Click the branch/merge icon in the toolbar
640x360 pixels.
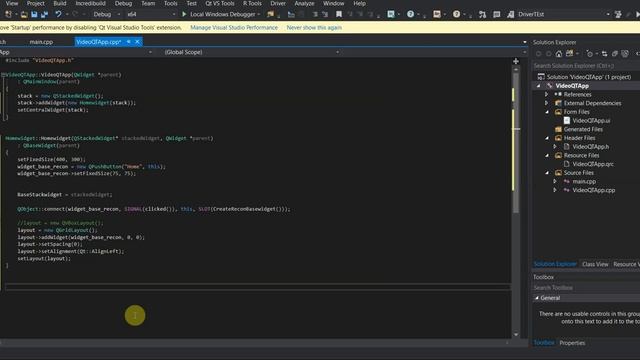pyautogui.click(x=482, y=14)
